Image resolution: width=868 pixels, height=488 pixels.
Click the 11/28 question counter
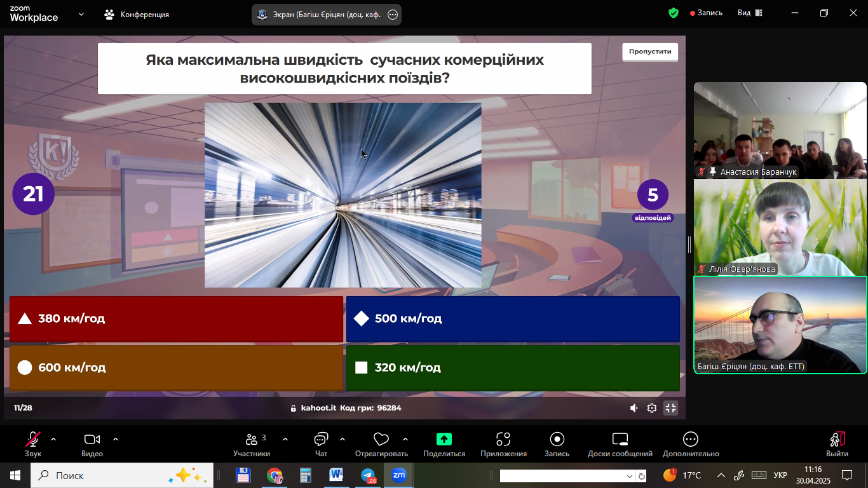[23, 408]
